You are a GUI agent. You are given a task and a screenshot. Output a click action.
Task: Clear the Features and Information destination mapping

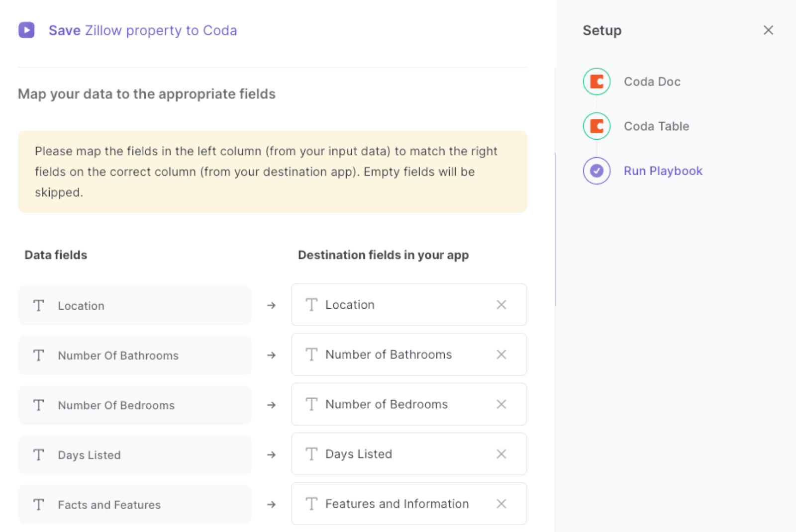pos(501,504)
